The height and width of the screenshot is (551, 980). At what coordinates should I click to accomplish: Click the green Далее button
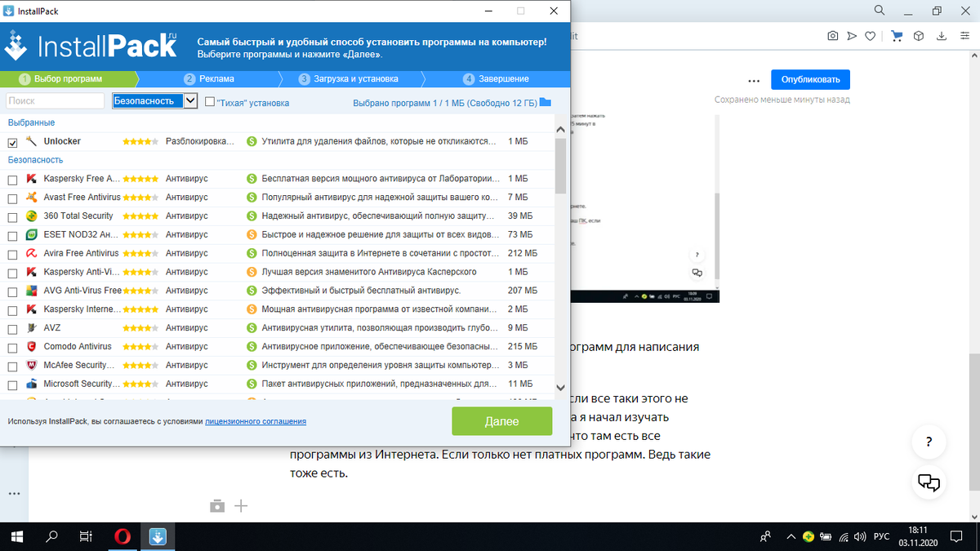501,421
